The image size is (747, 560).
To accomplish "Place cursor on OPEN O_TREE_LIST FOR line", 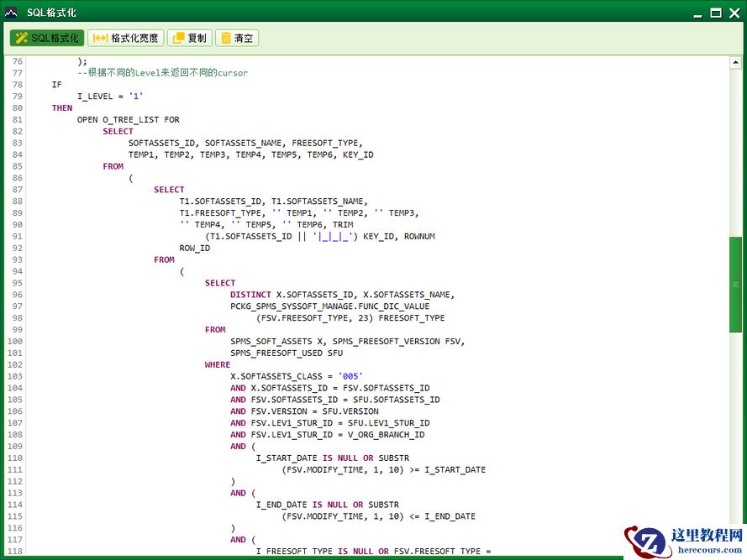I will click(x=128, y=119).
